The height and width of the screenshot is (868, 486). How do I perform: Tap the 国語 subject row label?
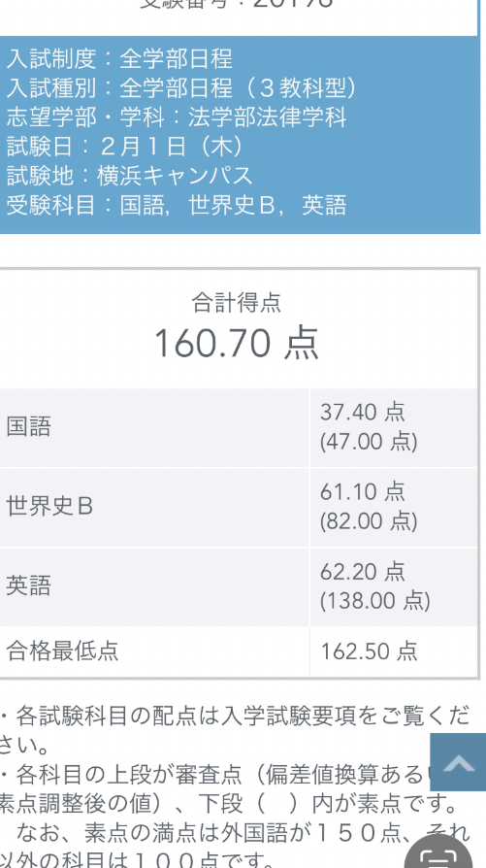29,427
